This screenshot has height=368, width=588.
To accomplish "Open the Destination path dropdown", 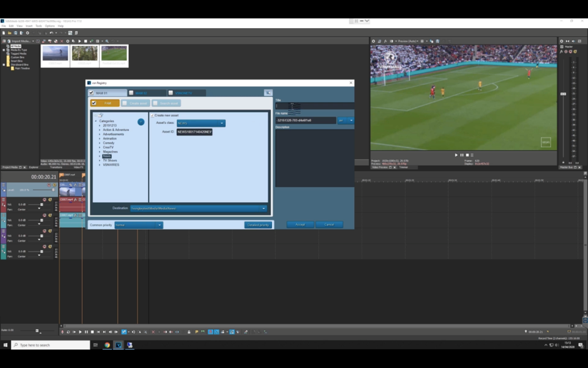I will (198, 208).
